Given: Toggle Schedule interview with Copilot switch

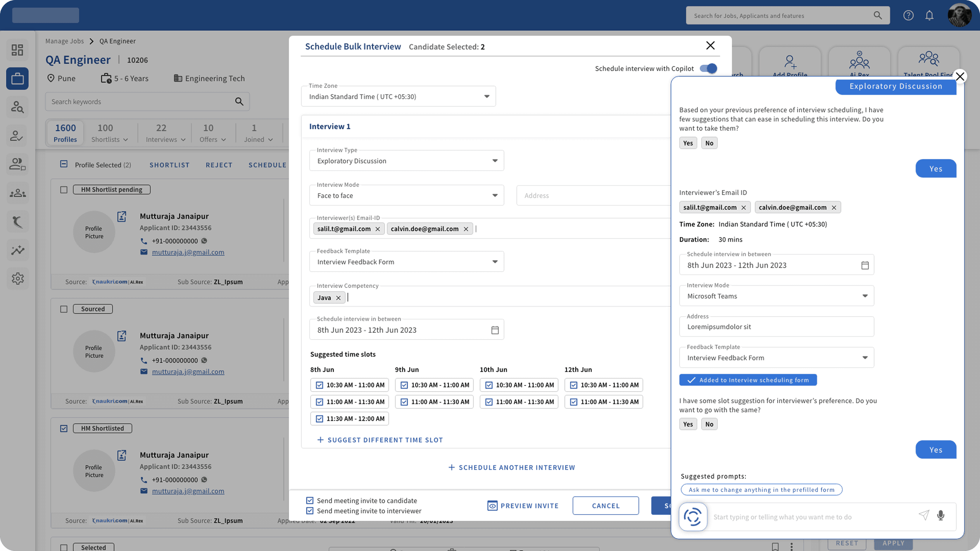Looking at the screenshot, I should (x=708, y=69).
